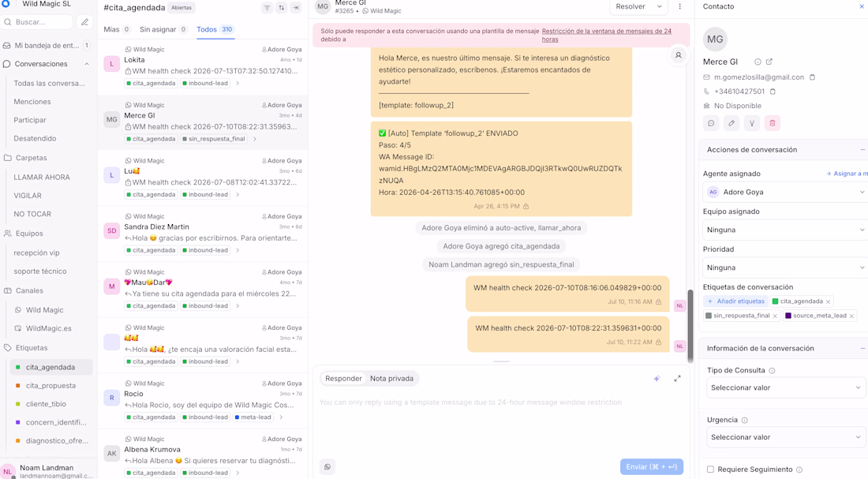Switch to the Responder tab
The image size is (868, 479).
coord(343,379)
